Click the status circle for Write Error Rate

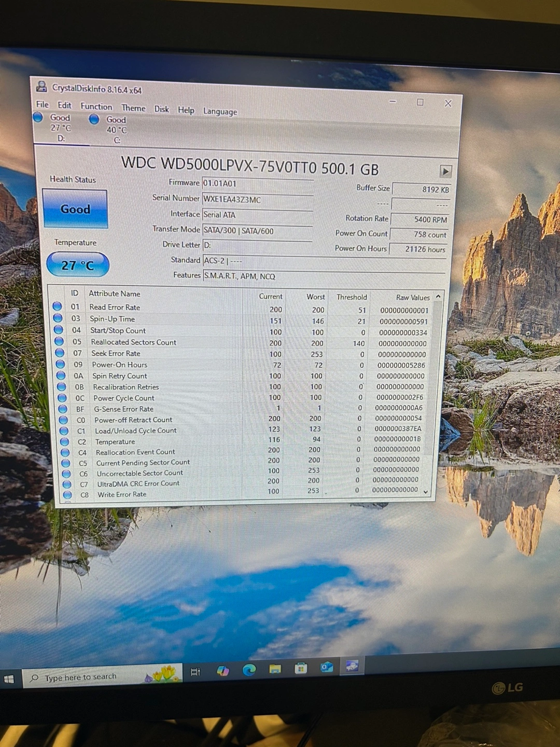click(67, 495)
